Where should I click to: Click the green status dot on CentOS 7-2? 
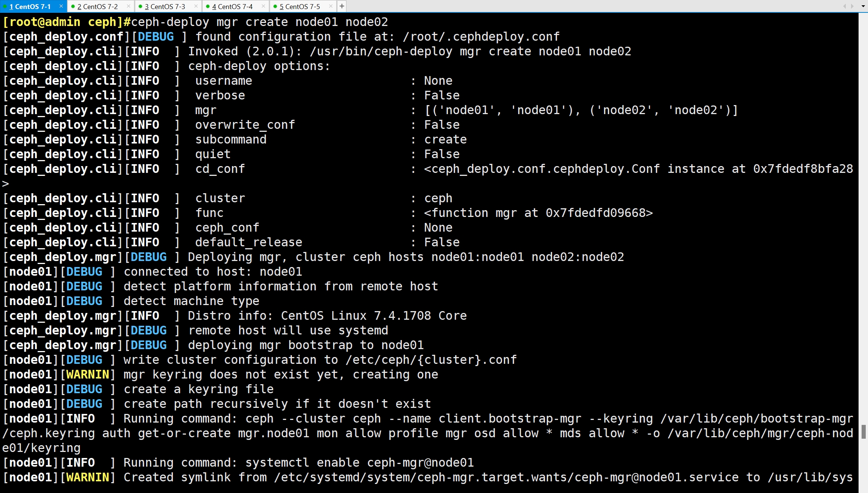click(x=73, y=6)
